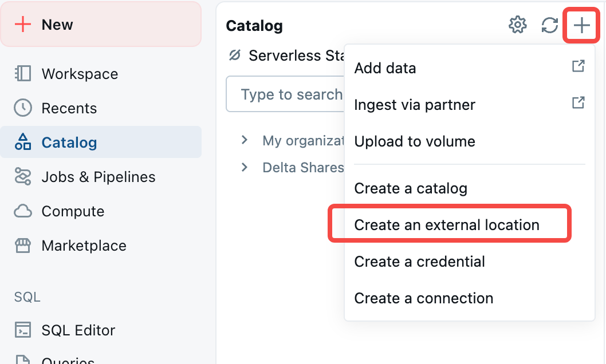The height and width of the screenshot is (364, 606).
Task: Choose Create a credential option
Action: click(x=419, y=262)
